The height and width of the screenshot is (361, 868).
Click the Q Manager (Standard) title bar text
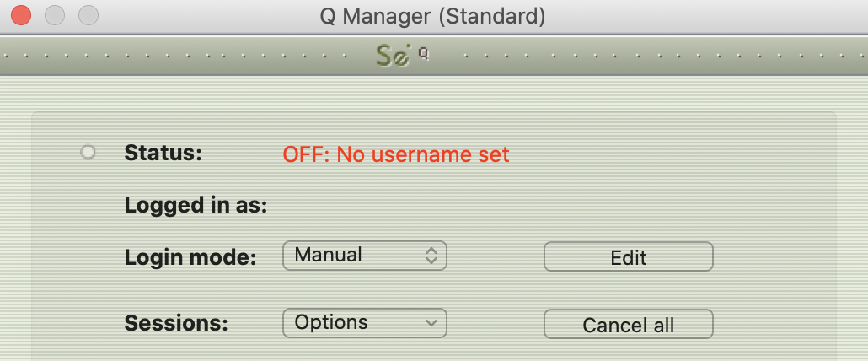[432, 15]
